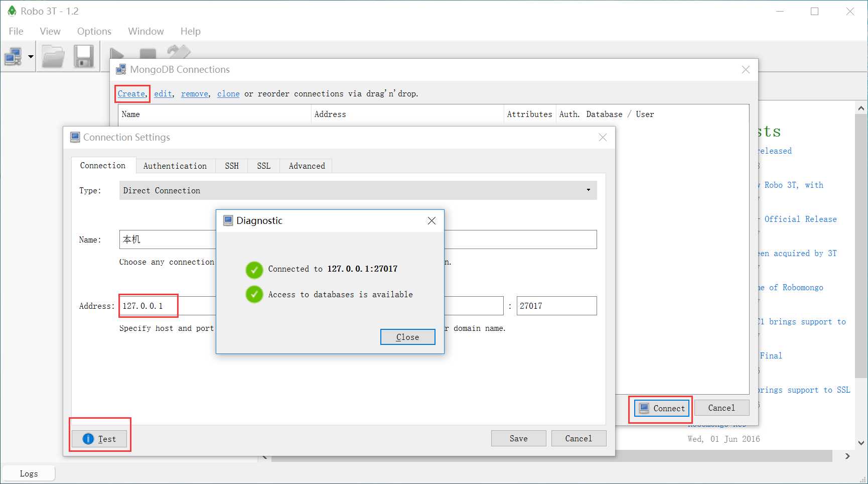Open the Help menu
Screen dimensions: 868x484
click(191, 31)
